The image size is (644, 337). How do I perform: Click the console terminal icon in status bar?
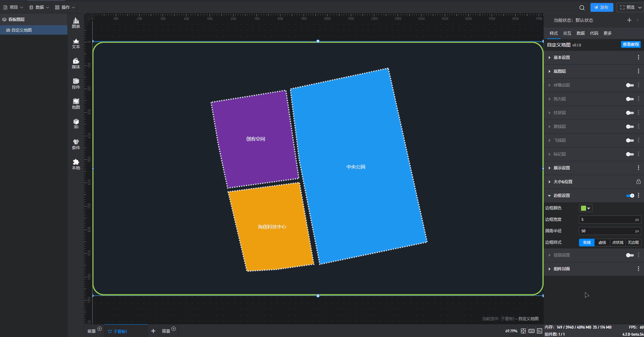(540, 331)
